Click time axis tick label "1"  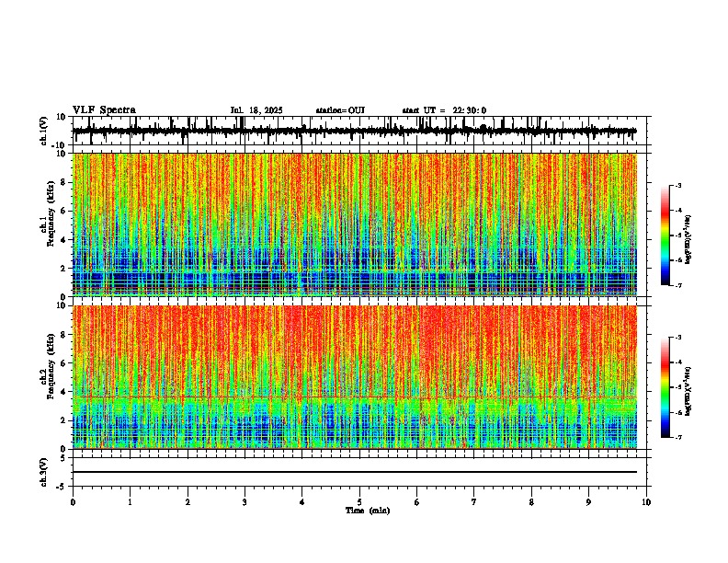[x=130, y=502]
